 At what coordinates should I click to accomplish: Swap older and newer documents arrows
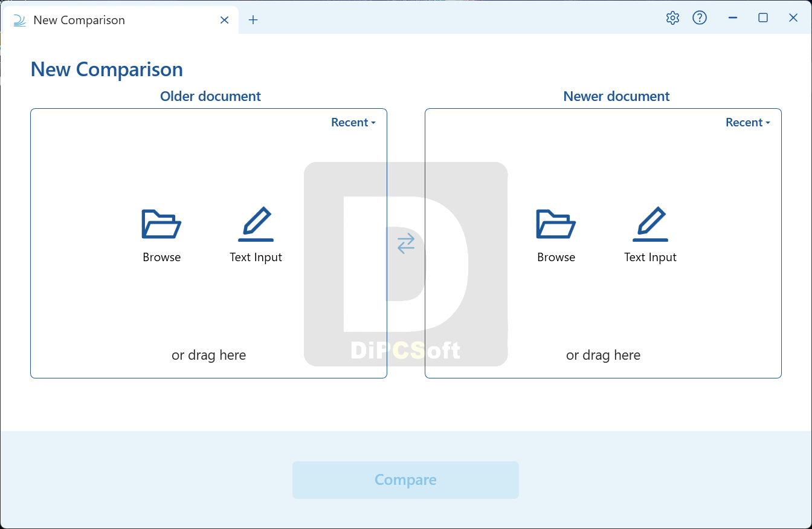[x=406, y=243]
